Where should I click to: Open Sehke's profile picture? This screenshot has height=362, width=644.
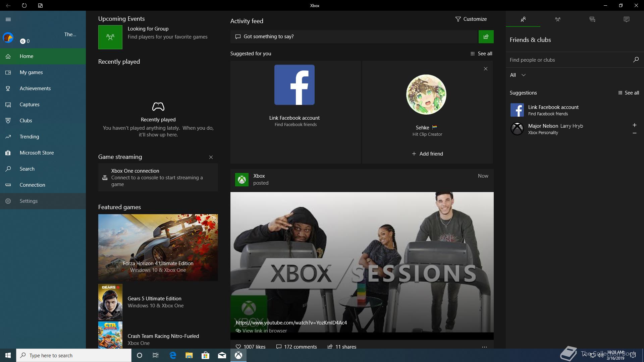[x=426, y=95]
